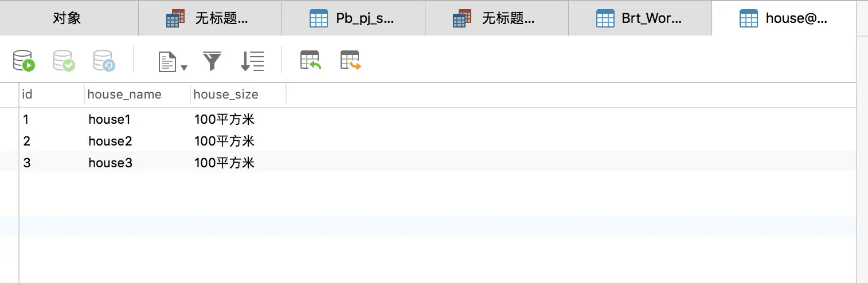Image resolution: width=868 pixels, height=283 pixels.
Task: Switch to the 对象 tab
Action: (69, 18)
